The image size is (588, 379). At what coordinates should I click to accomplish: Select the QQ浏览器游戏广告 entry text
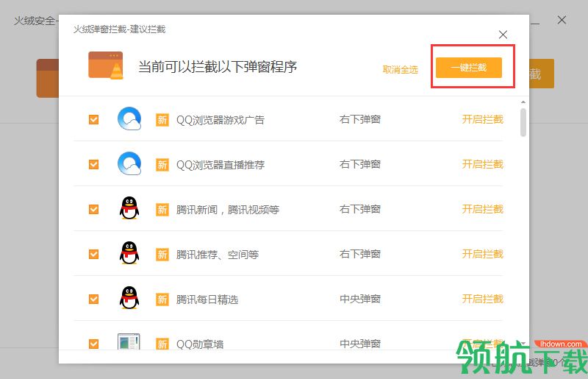220,120
